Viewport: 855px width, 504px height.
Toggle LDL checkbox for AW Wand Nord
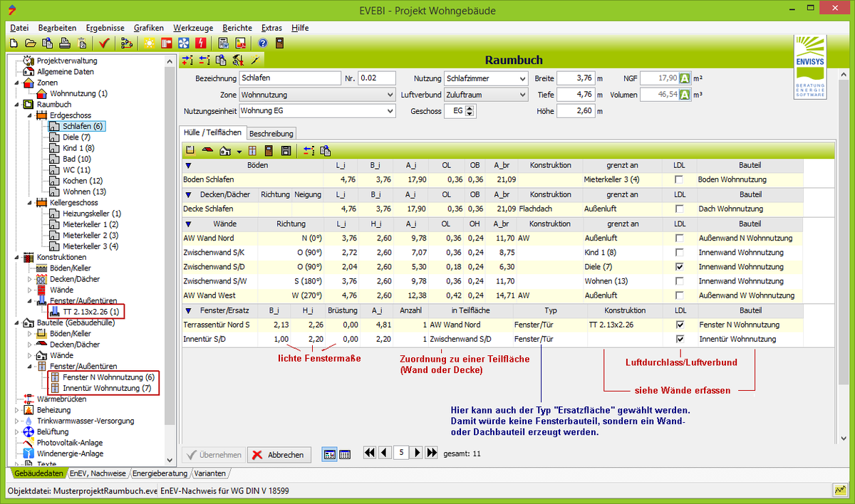click(x=680, y=238)
